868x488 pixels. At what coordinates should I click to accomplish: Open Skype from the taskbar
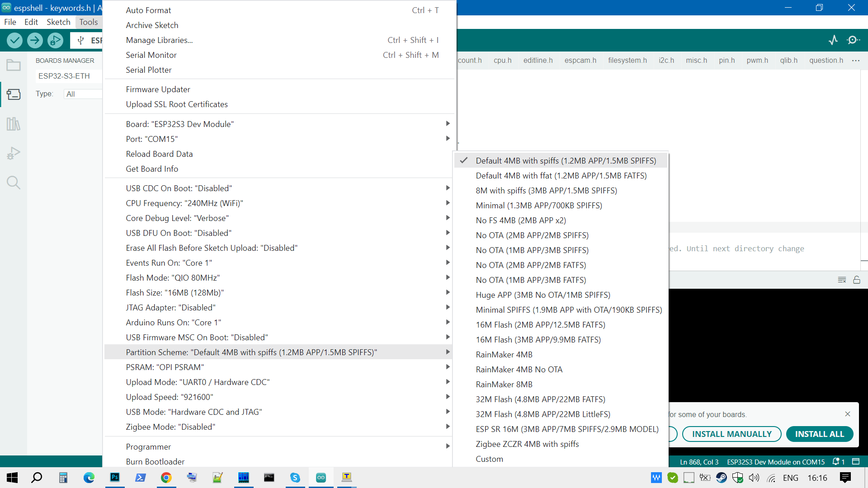295,478
